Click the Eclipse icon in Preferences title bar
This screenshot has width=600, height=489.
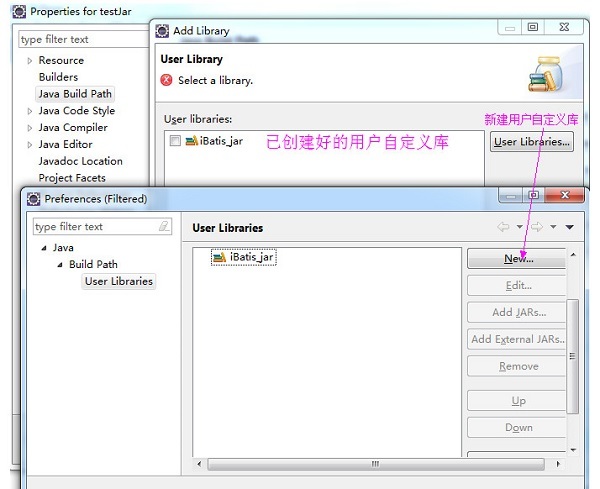pos(34,199)
